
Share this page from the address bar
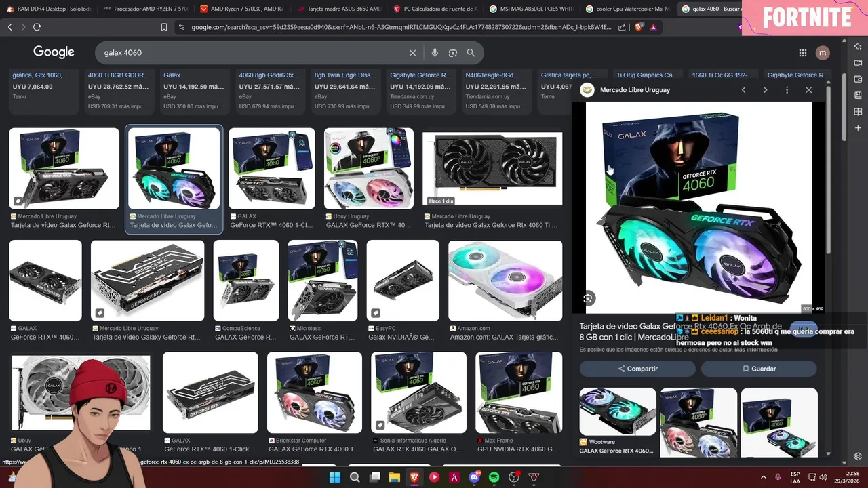[x=623, y=27]
